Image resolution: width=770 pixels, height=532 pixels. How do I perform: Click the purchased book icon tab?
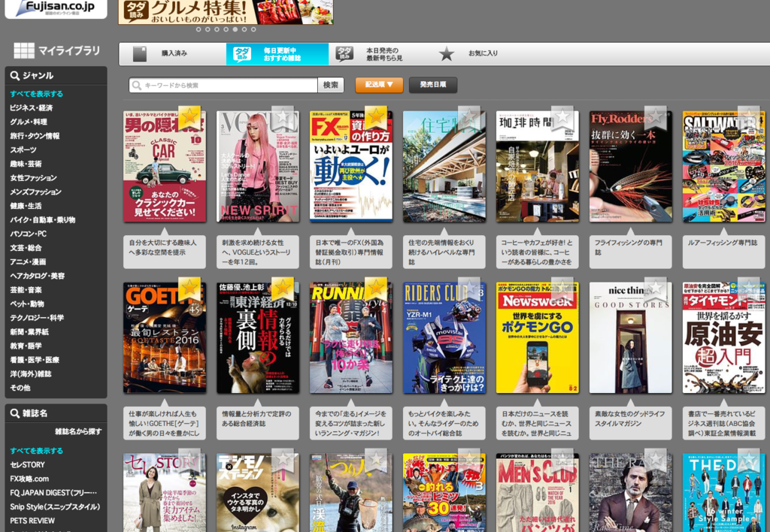click(x=140, y=53)
